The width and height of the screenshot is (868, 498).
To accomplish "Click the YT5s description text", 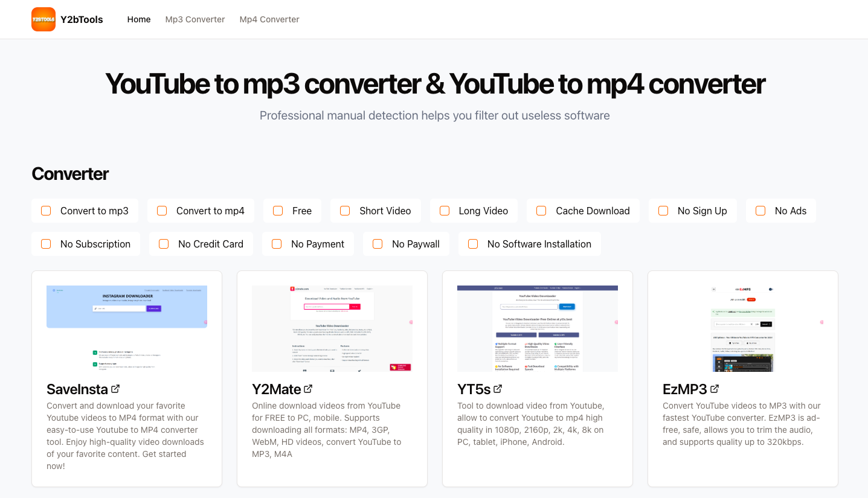I will (x=531, y=424).
